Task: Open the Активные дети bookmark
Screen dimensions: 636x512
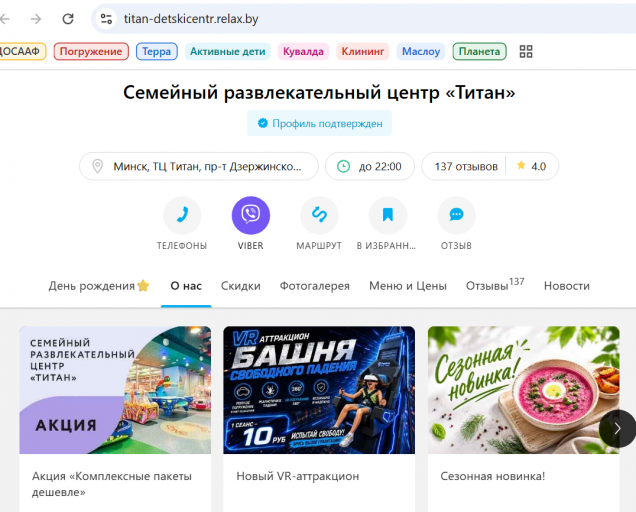Action: point(228,52)
